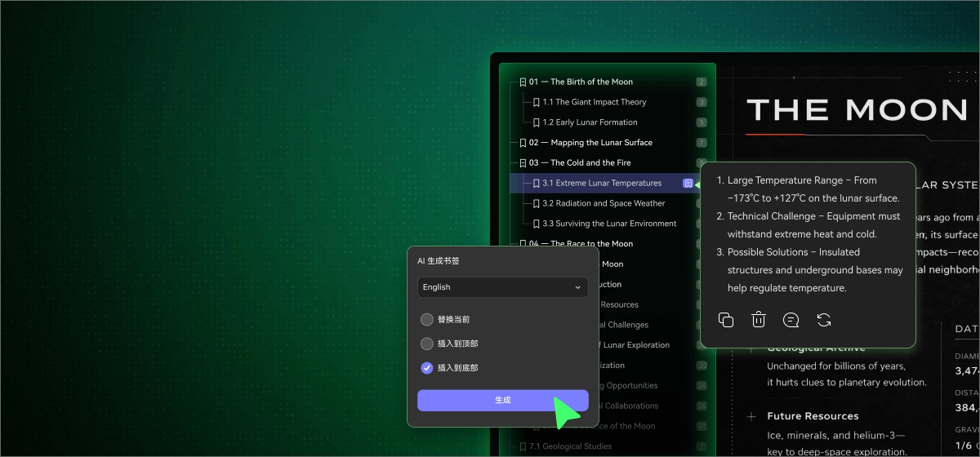Viewport: 980px width, 457px height.
Task: Regenerate the summary with the refresh icon
Action: pyautogui.click(x=824, y=320)
